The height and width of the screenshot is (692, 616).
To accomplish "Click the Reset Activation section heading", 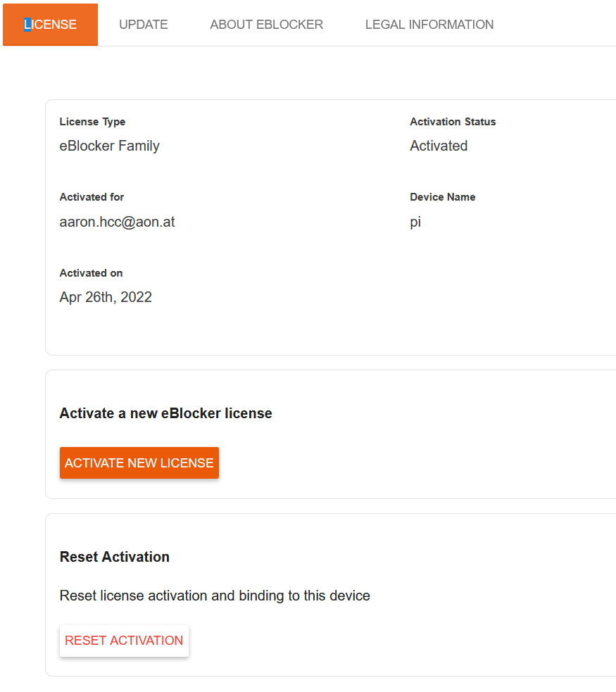I will click(115, 557).
